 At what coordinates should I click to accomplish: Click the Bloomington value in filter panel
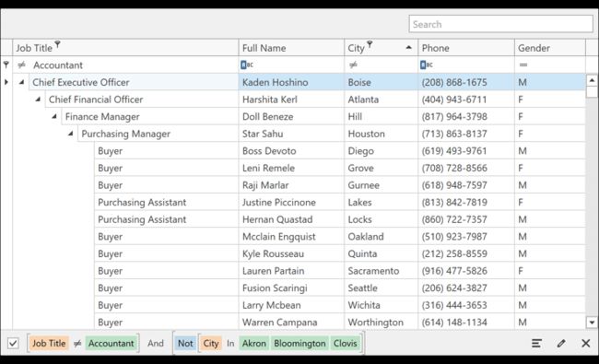pos(299,343)
